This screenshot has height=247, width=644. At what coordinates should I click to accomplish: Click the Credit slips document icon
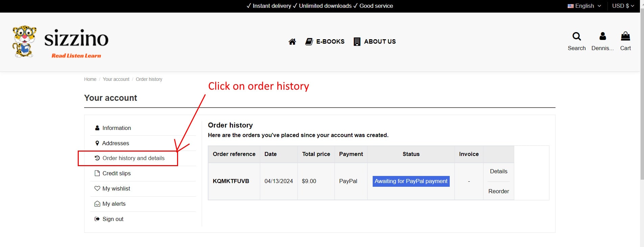(x=97, y=173)
